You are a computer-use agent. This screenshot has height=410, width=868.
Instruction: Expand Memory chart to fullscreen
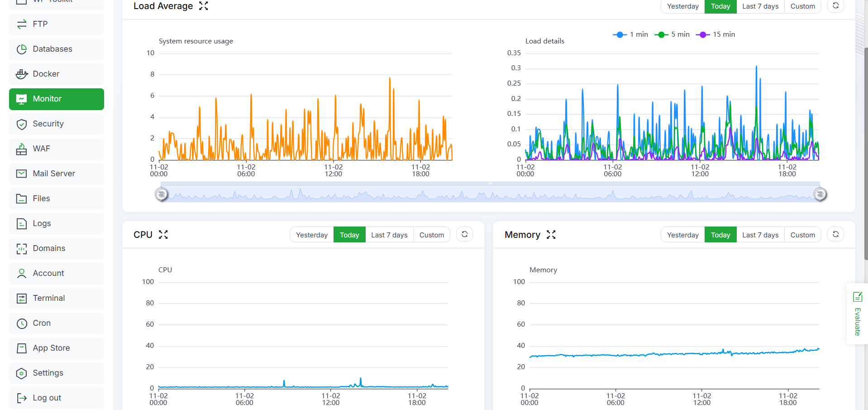pyautogui.click(x=551, y=235)
